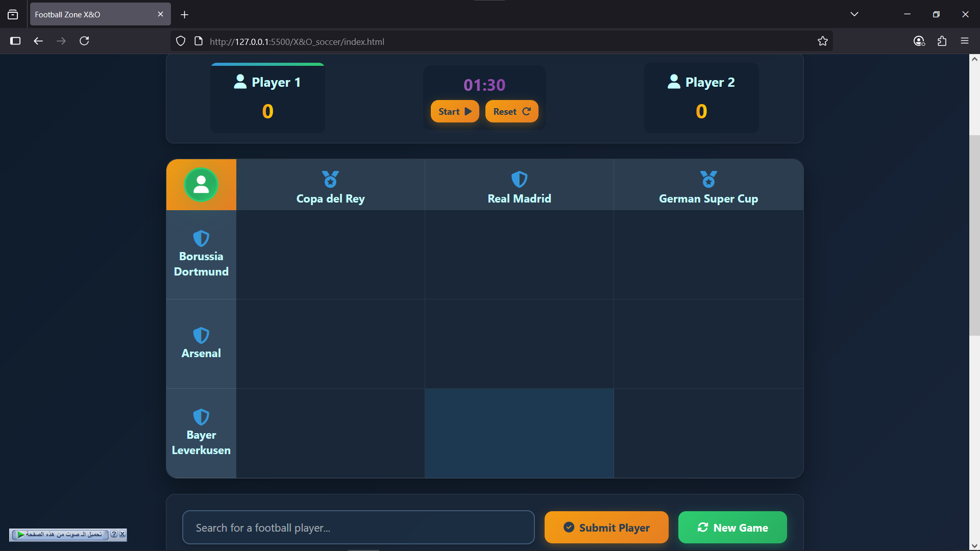This screenshot has width=980, height=551.
Task: List all tabs dropdown
Action: pyautogui.click(x=854, y=14)
